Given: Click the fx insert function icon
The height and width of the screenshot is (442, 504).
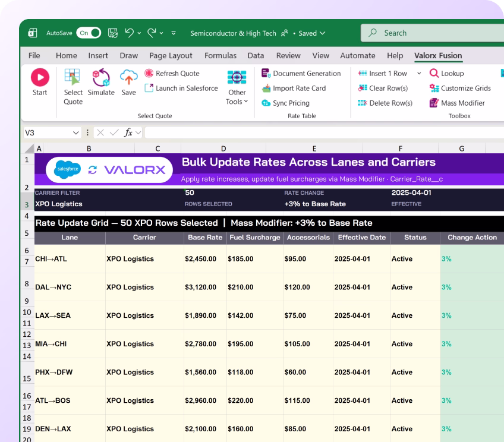Looking at the screenshot, I should pos(128,132).
